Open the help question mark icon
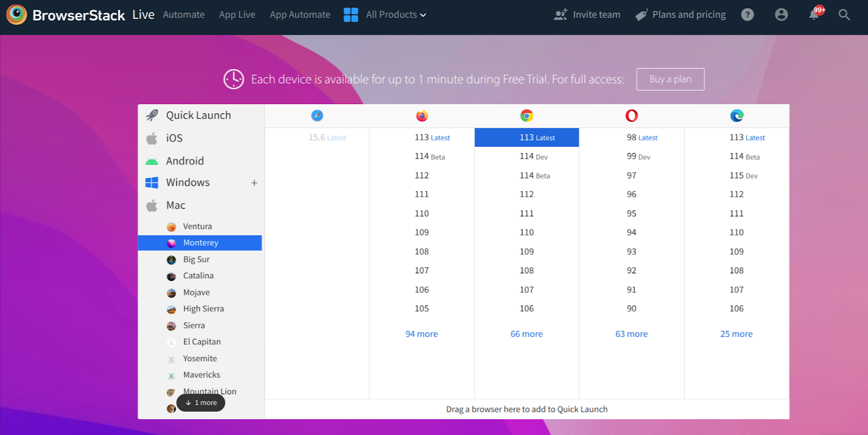 coord(748,15)
